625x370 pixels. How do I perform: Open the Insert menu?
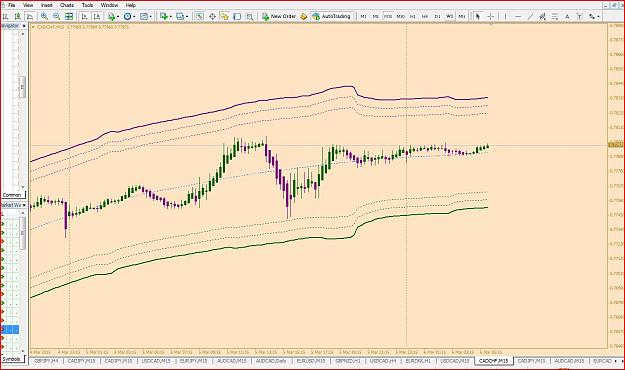[47, 5]
